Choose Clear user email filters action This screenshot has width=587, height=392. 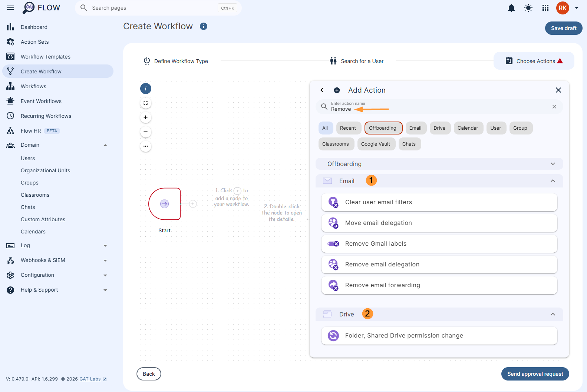[439, 202]
